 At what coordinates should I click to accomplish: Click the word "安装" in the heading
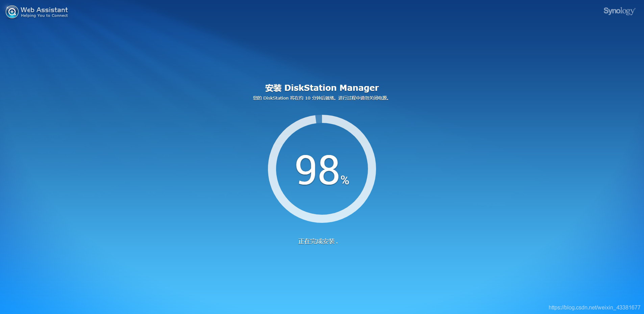(273, 88)
